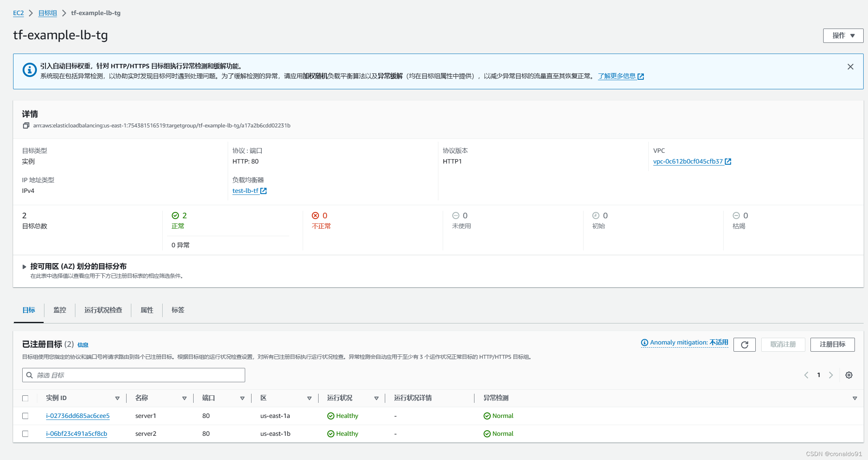Click the HTTP: 80 protocol value

(246, 162)
